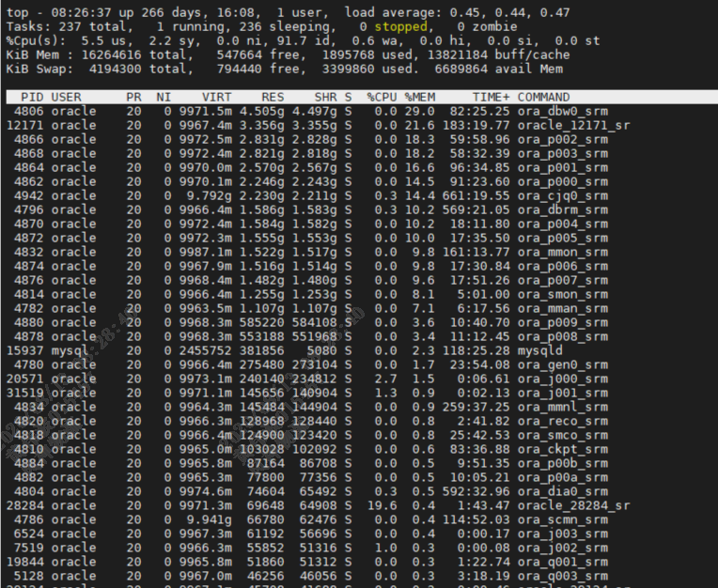Click the 6689864 avail Mem value
Viewport: 718px width, 588px height.
tap(460, 70)
